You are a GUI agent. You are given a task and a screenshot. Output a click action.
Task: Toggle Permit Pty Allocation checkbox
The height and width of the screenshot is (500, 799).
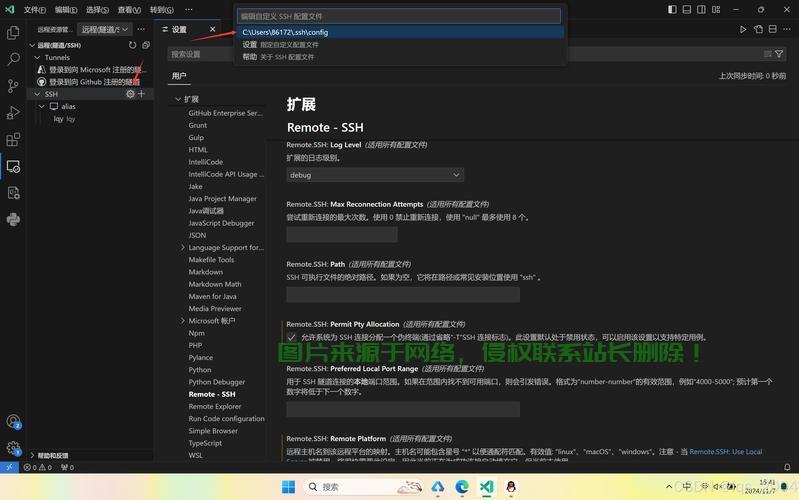[291, 337]
